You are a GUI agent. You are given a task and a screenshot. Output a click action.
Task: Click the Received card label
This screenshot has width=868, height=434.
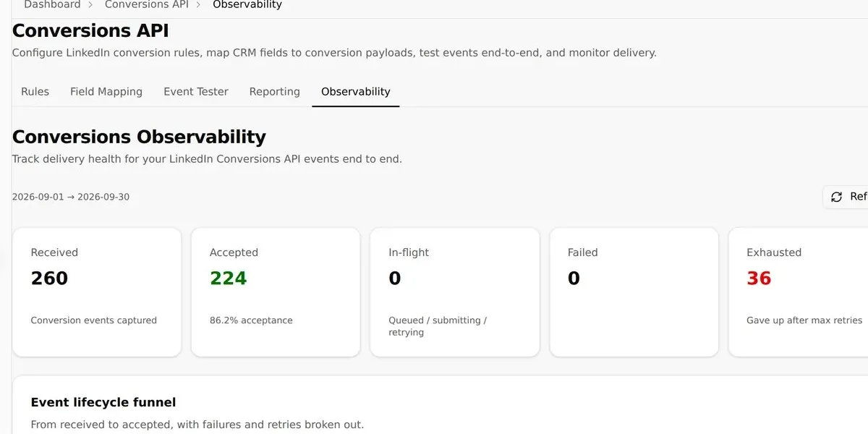(x=54, y=252)
